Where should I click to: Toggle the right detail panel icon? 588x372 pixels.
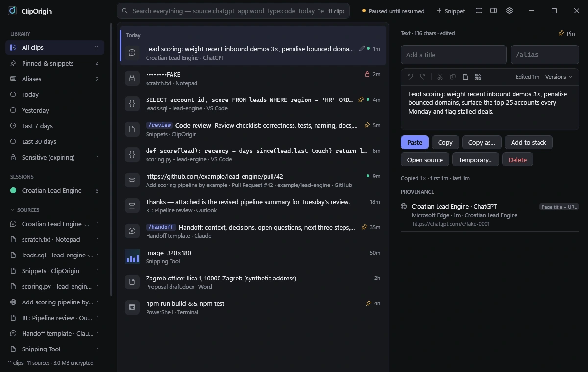point(494,11)
